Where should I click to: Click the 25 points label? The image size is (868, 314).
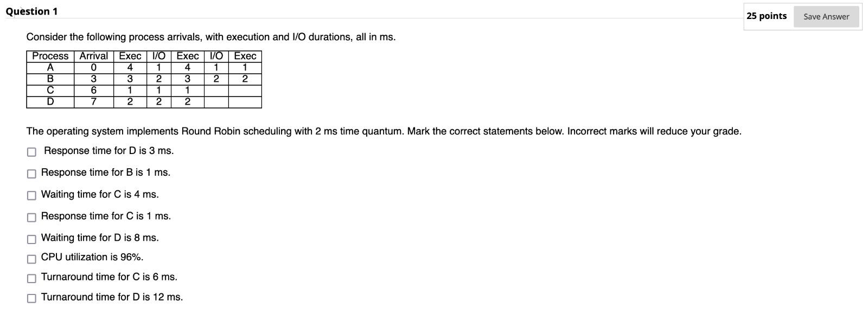point(765,16)
